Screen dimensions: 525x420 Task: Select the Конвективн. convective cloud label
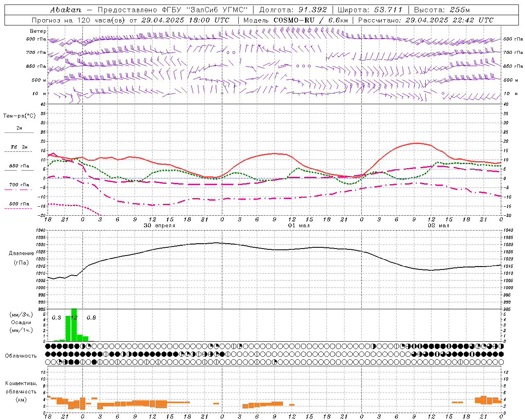coord(21,383)
